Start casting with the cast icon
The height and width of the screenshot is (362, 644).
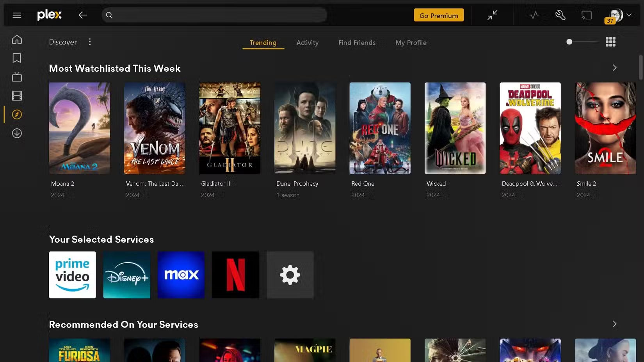(586, 15)
